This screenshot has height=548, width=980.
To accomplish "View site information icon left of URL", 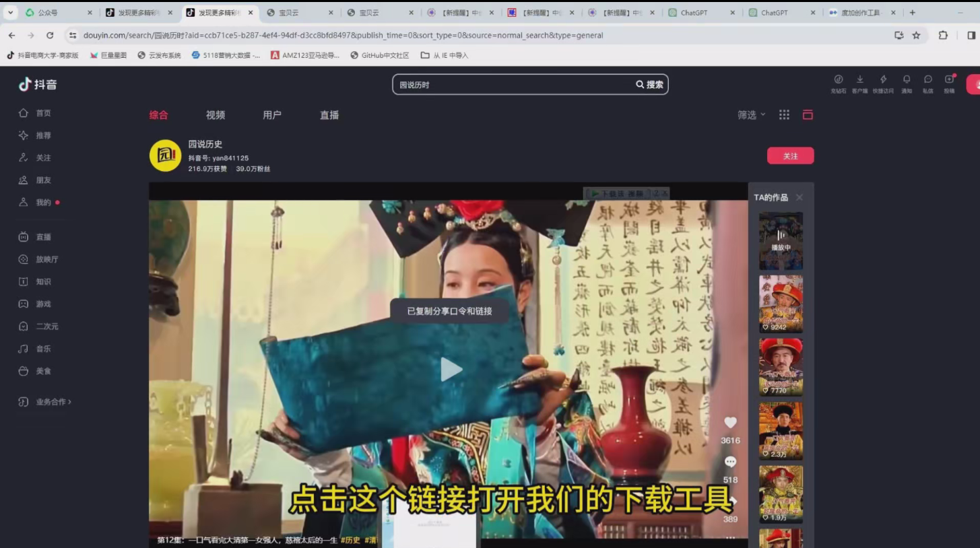I will 73,35.
